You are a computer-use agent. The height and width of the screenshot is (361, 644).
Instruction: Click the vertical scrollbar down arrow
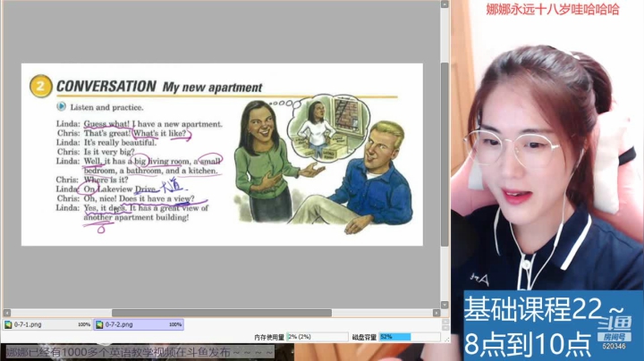(445, 305)
